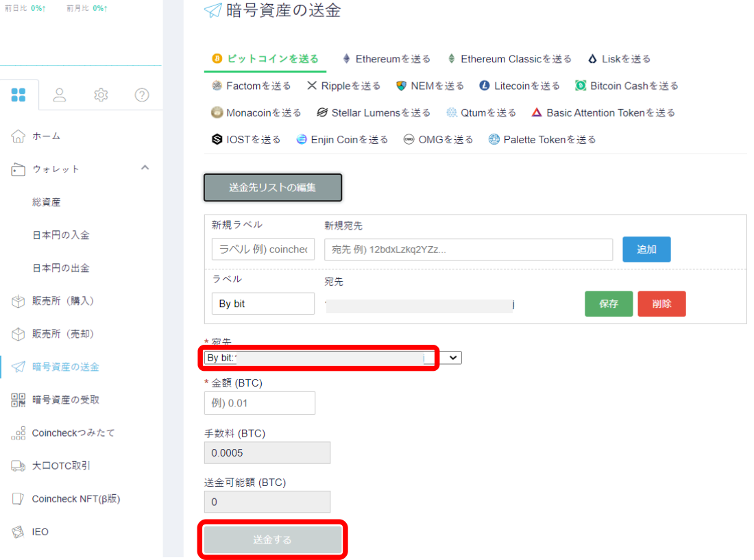This screenshot has width=754, height=560.
Task: Click the box icon beside 販売所（購入）
Action: (x=19, y=301)
